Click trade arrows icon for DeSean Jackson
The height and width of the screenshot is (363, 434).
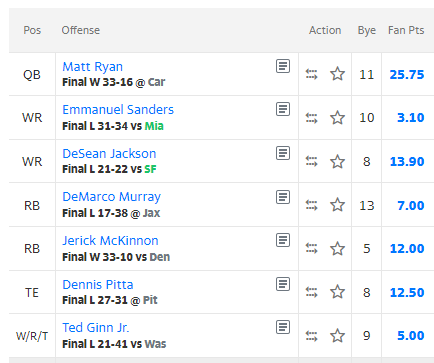311,162
